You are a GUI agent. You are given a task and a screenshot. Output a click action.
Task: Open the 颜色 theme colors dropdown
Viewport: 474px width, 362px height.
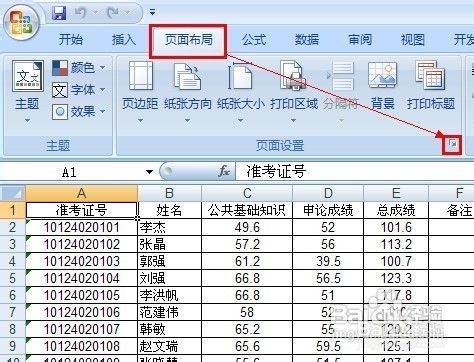tap(79, 68)
